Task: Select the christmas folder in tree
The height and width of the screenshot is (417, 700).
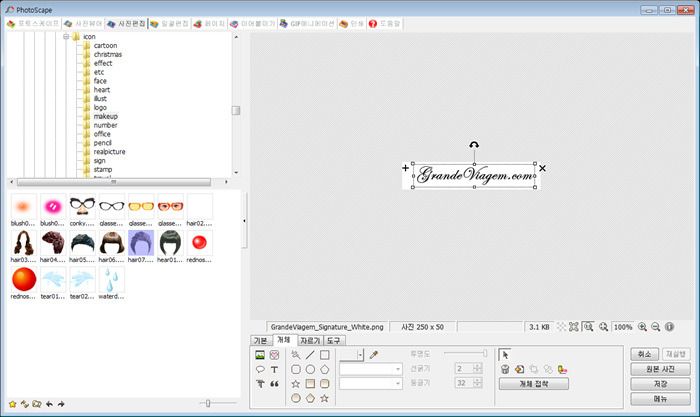Action: 108,54
